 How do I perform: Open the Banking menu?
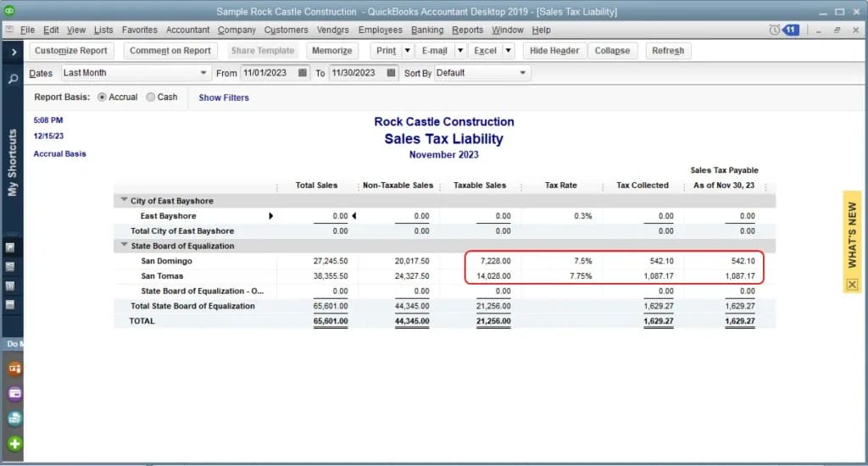coord(427,30)
